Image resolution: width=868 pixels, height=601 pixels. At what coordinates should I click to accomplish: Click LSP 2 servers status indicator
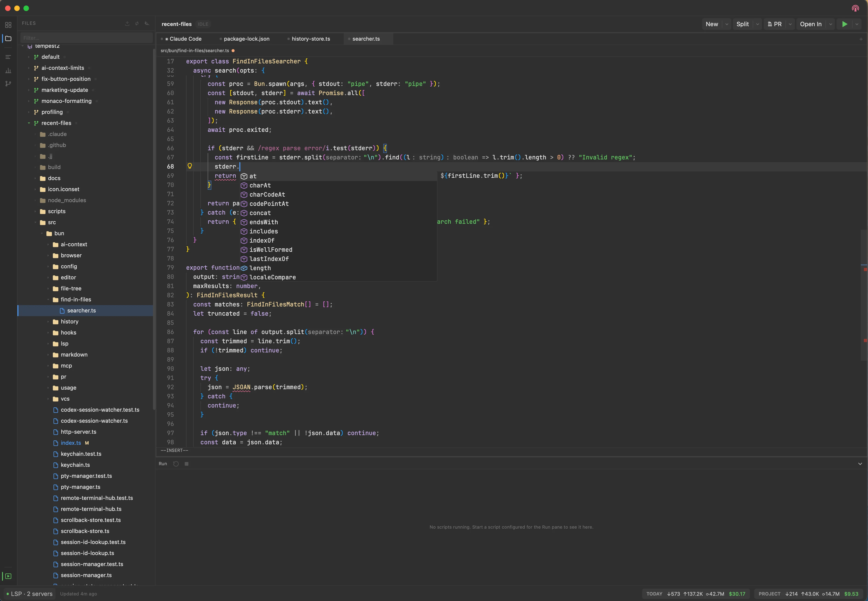(29, 594)
